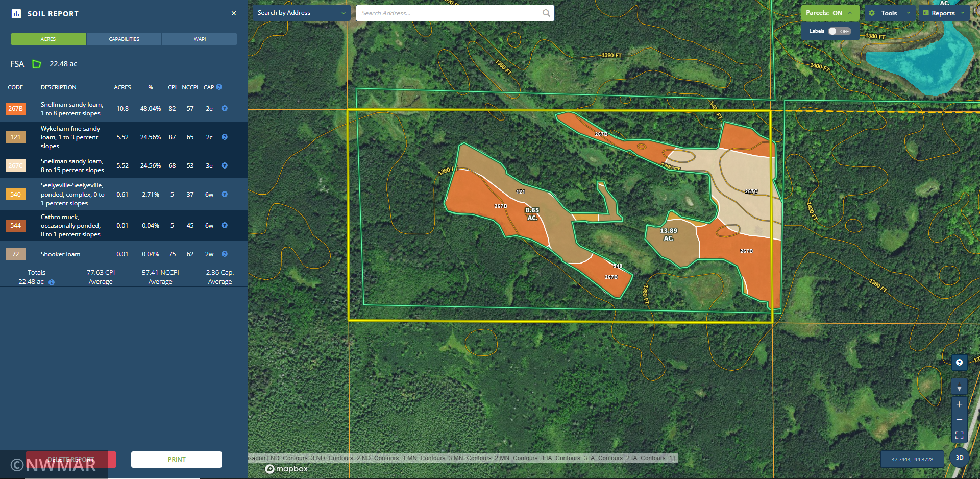Enter fullscreen map view

pyautogui.click(x=959, y=435)
